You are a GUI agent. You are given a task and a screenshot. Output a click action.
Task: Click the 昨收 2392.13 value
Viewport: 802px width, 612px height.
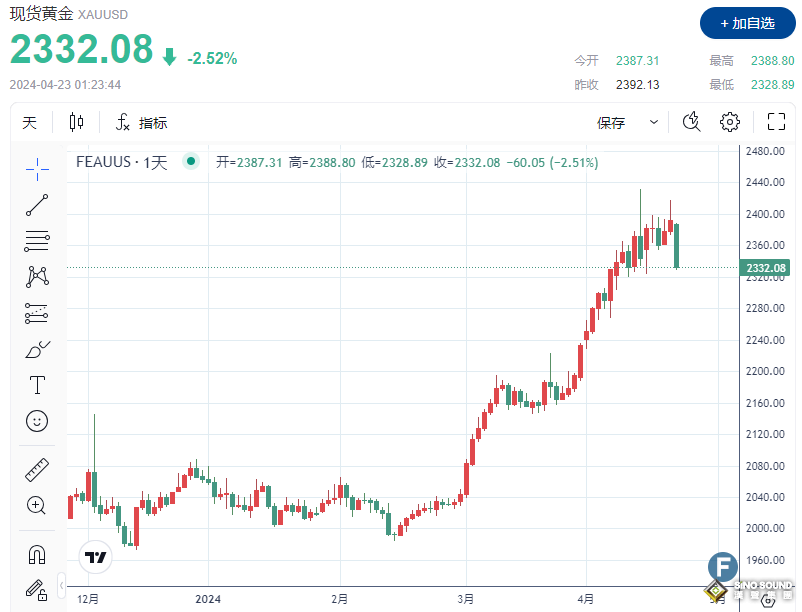click(637, 85)
